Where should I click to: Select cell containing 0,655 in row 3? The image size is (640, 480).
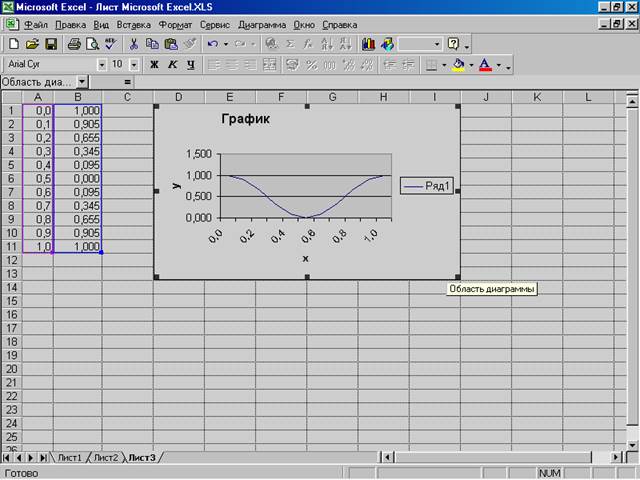(78, 138)
